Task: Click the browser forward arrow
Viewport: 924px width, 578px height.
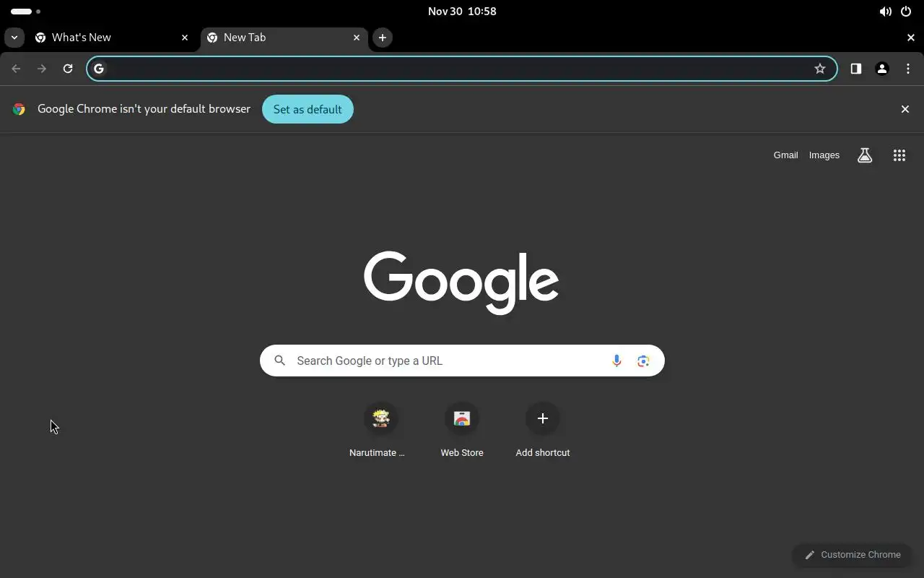Action: [x=42, y=69]
